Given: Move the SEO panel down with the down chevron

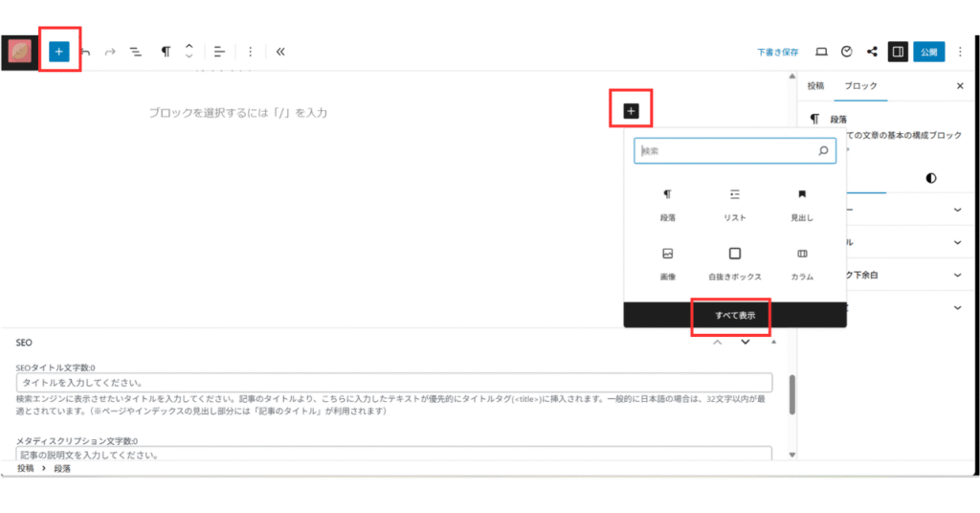Looking at the screenshot, I should [745, 343].
